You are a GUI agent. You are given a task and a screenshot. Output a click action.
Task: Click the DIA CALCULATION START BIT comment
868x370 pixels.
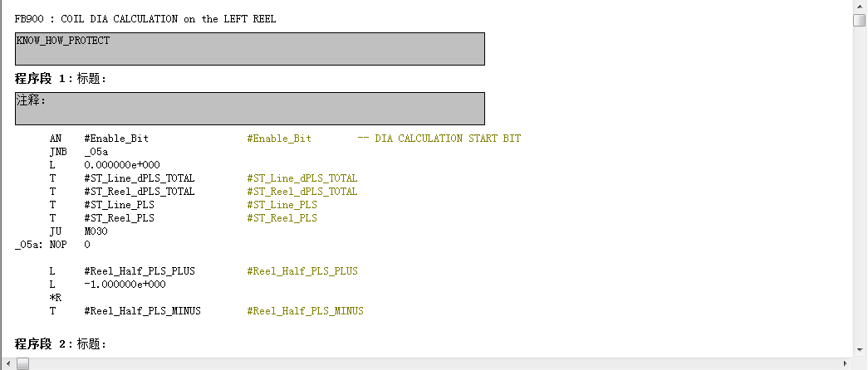pyautogui.click(x=447, y=139)
